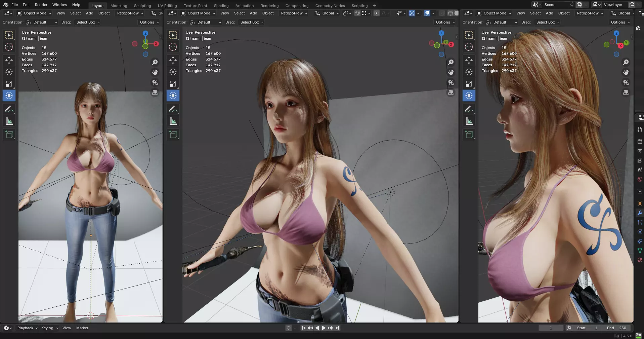Add a new workspace tab
Viewport: 644px width, 339px height.
pos(375,6)
